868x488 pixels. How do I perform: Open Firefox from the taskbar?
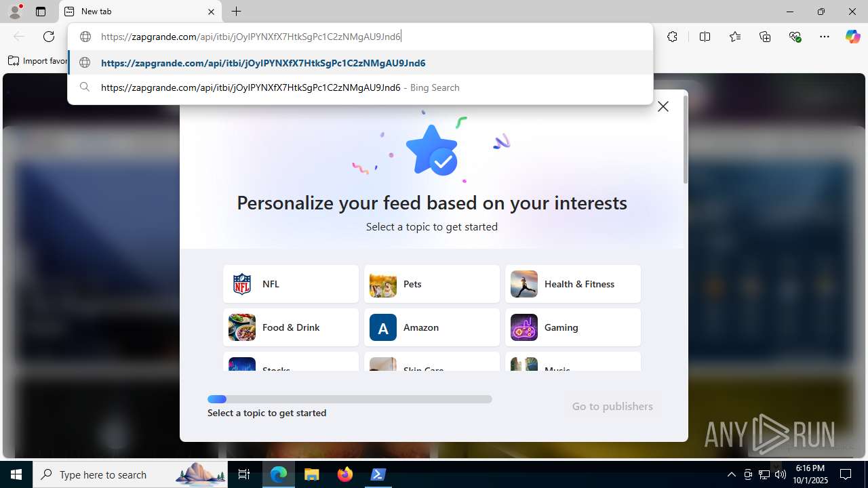(345, 474)
